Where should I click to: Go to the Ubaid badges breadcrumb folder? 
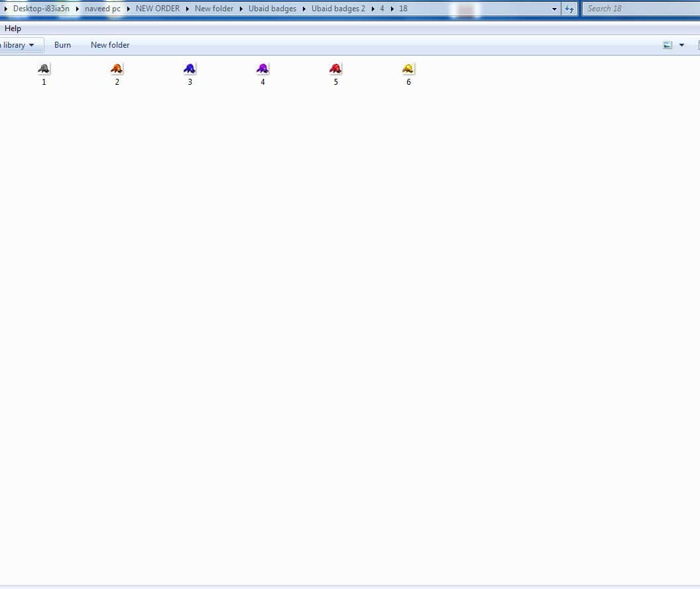(x=272, y=9)
